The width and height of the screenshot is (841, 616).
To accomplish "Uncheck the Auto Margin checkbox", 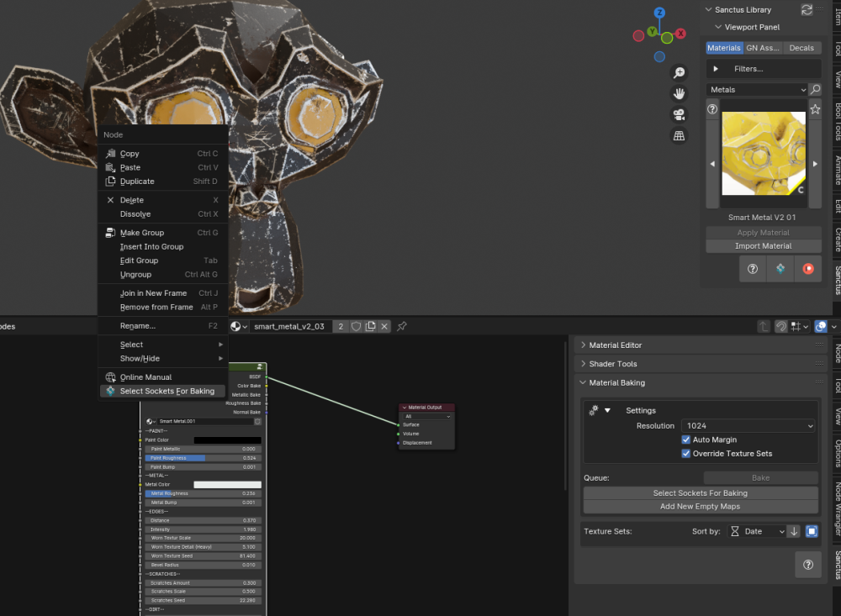I will [686, 440].
